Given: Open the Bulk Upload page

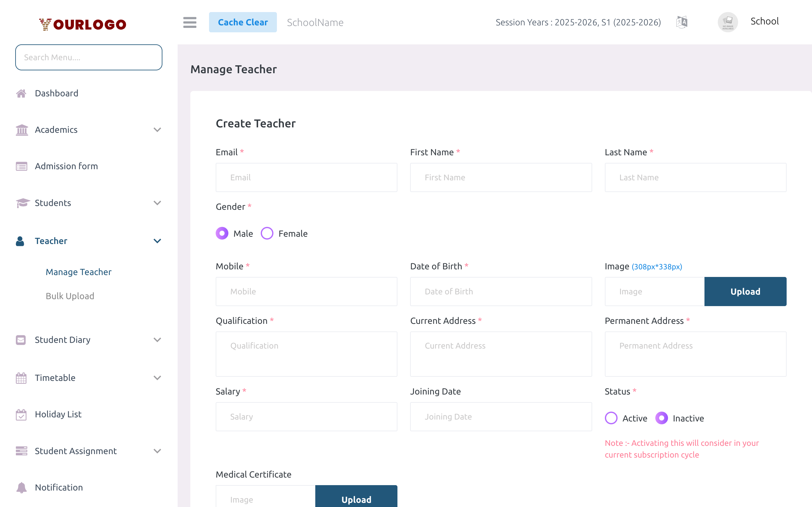Looking at the screenshot, I should [x=69, y=296].
